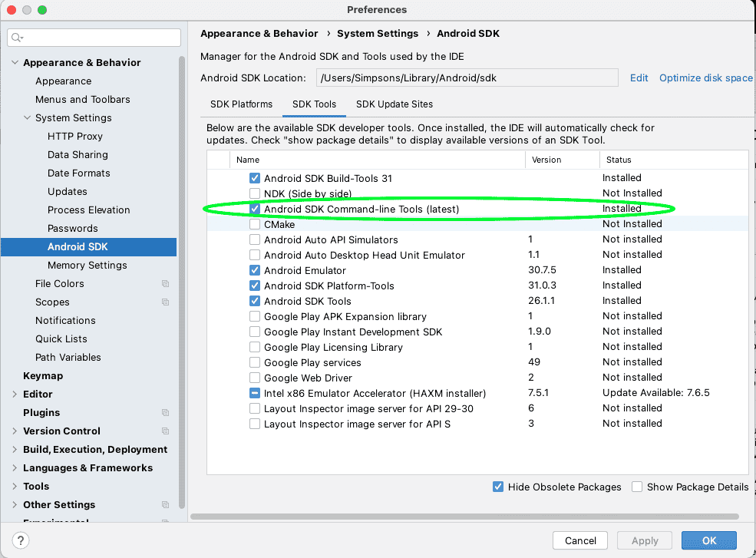Click the horizontal scrollbar under the table
This screenshot has width=756, height=558.
[x=465, y=517]
